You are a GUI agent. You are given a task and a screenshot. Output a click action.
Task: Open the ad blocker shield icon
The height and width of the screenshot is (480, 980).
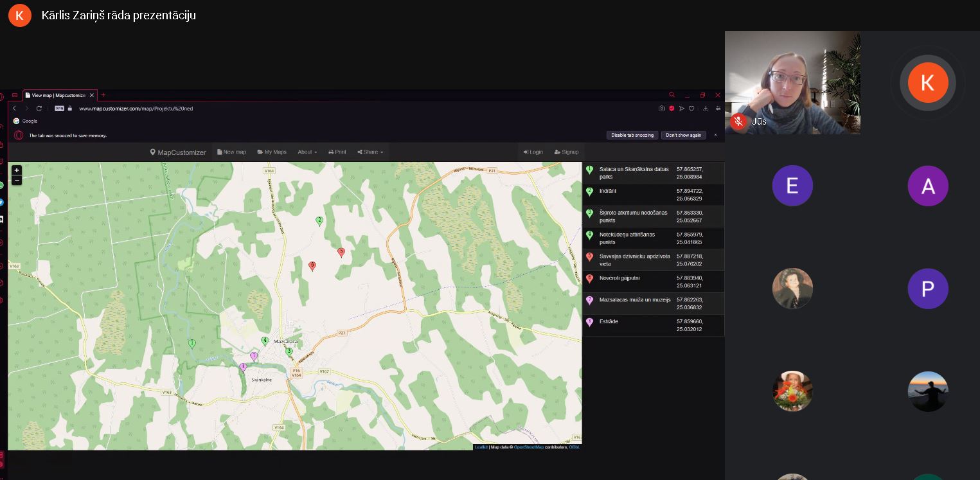pyautogui.click(x=672, y=109)
